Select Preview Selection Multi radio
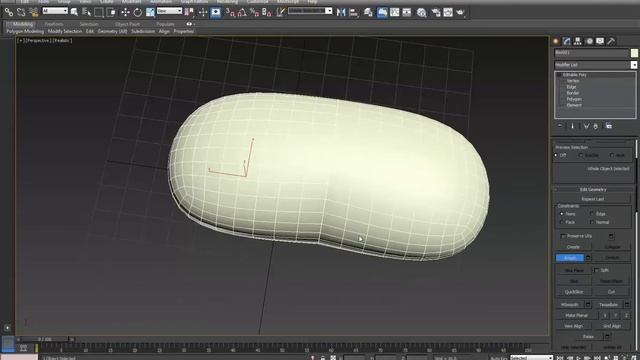Image resolution: width=640 pixels, height=360 pixels. [x=611, y=156]
